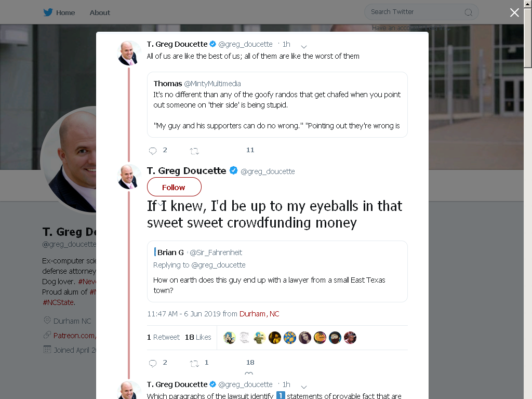Click the search magnifier icon
This screenshot has height=399, width=532.
(x=468, y=12)
